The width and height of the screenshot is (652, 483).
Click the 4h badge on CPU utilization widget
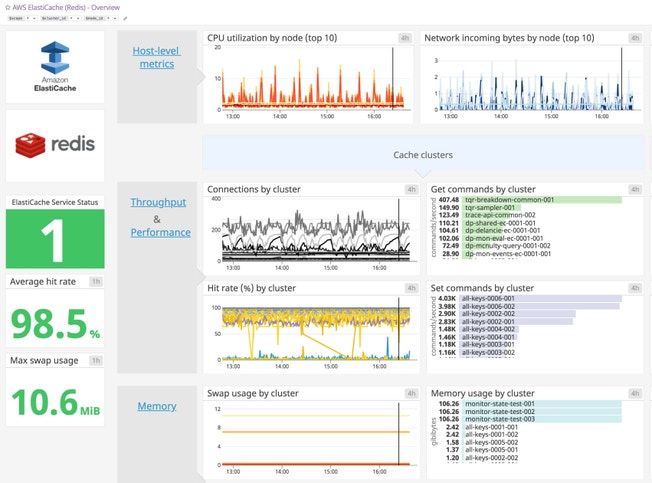click(x=405, y=38)
